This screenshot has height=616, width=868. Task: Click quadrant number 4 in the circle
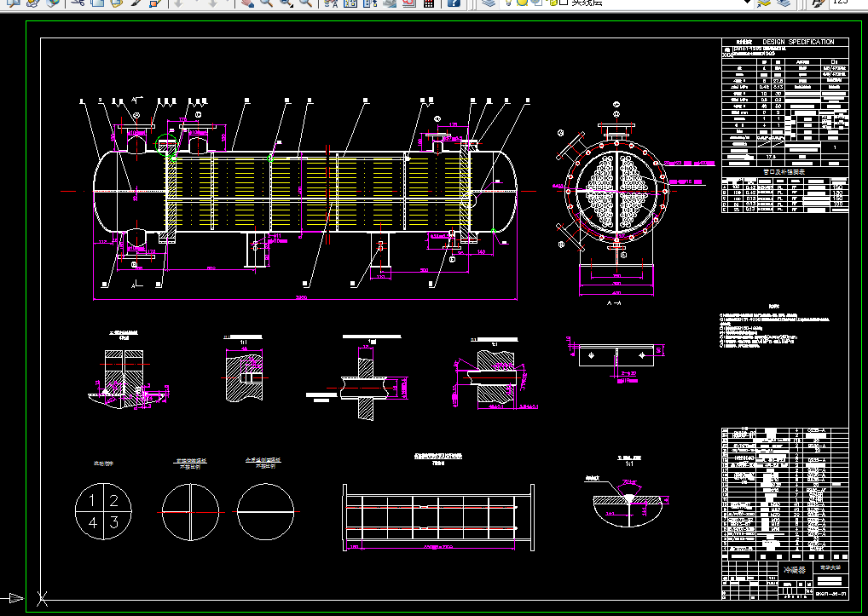(x=92, y=522)
